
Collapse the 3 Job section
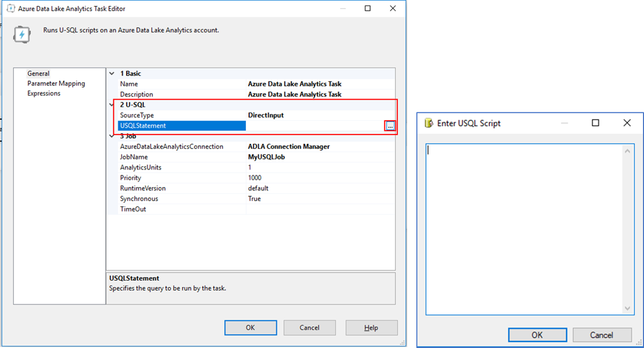coord(111,135)
